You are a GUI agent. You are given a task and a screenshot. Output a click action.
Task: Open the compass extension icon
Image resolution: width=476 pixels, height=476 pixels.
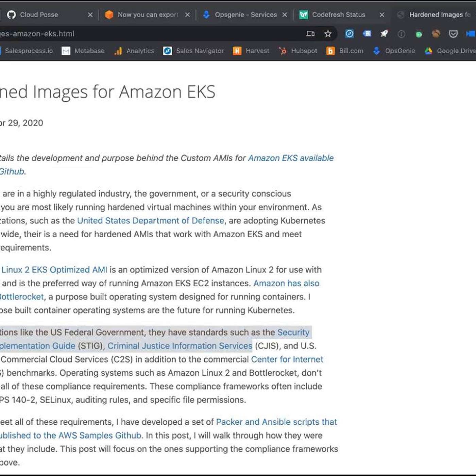click(x=350, y=34)
